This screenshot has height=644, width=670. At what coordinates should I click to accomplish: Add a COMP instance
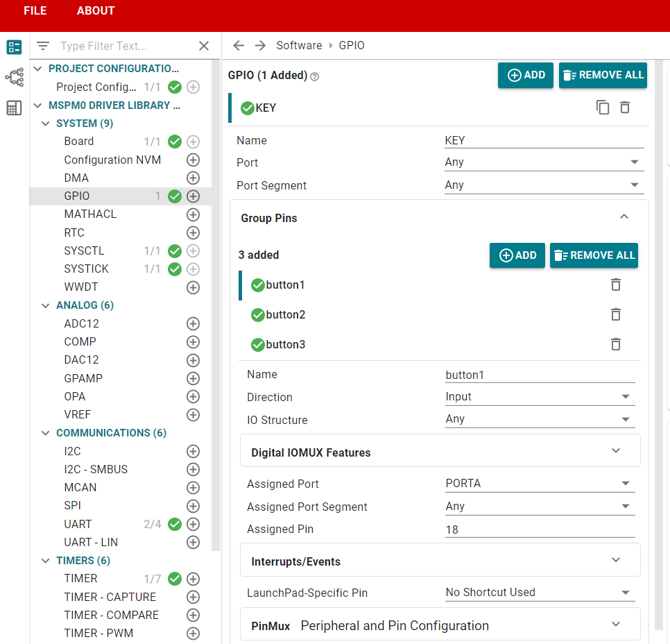[193, 342]
